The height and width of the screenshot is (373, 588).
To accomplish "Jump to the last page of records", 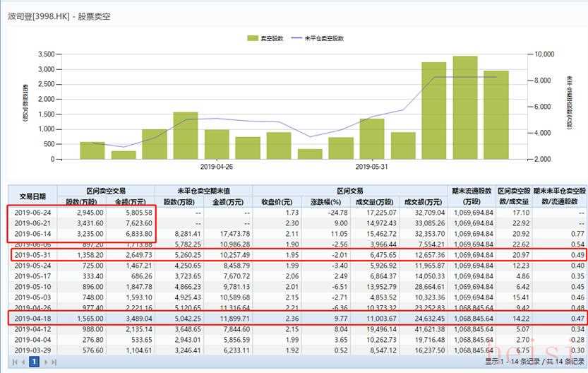I will pyautogui.click(x=54, y=362).
